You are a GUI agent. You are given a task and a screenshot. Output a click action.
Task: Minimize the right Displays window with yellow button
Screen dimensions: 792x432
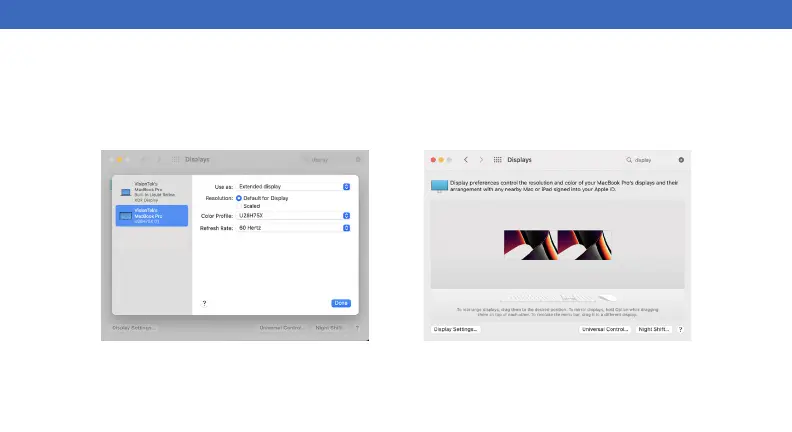[x=441, y=160]
